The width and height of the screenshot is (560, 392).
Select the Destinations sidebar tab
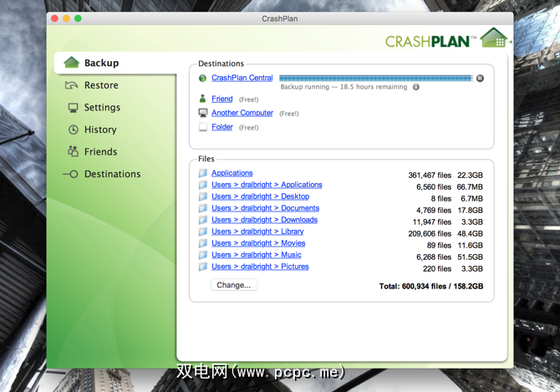[112, 174]
